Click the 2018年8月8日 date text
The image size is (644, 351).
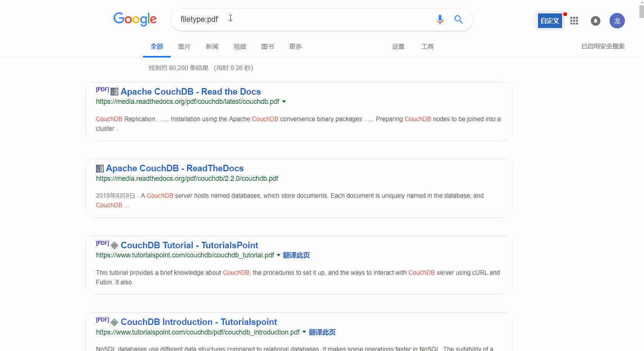pos(116,195)
